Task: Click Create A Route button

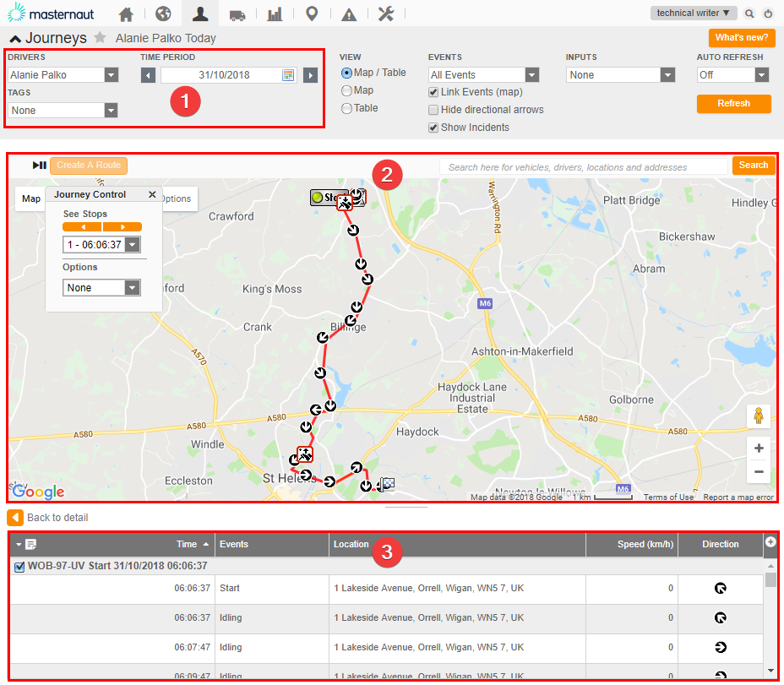Action: (x=89, y=165)
